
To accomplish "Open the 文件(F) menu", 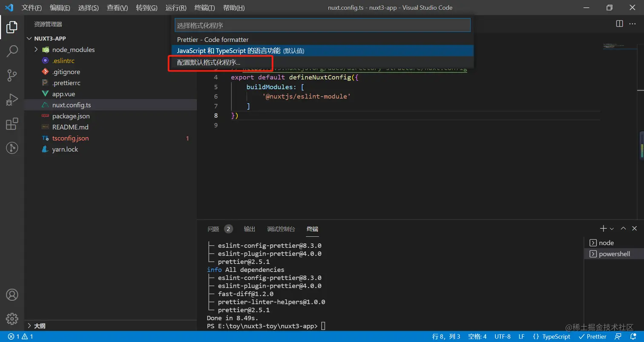I will (32, 8).
